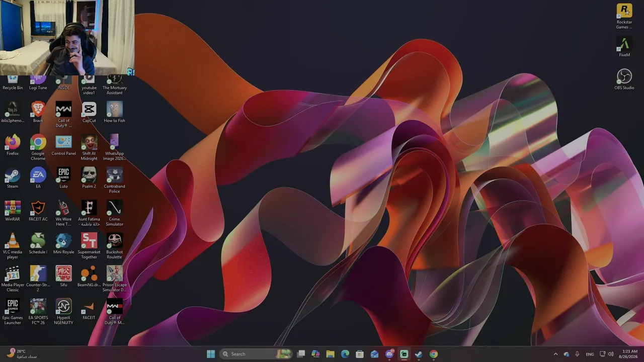Open the 1:21 AM clock and calendar
Viewport: 644px width, 362px height.
coord(629,354)
